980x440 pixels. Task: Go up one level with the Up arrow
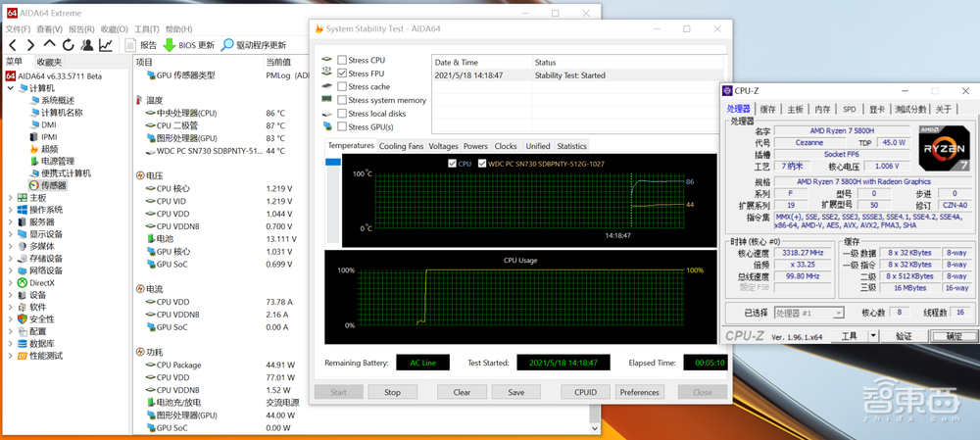coord(49,44)
